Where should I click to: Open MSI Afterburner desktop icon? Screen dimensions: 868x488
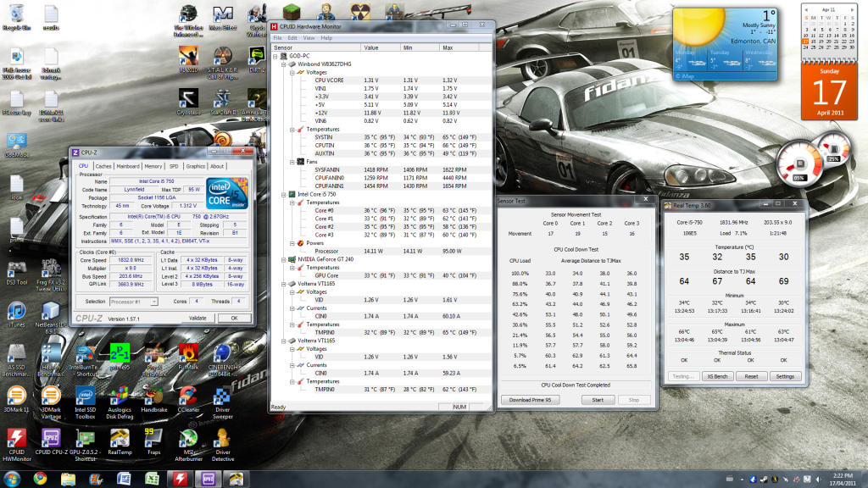click(188, 445)
